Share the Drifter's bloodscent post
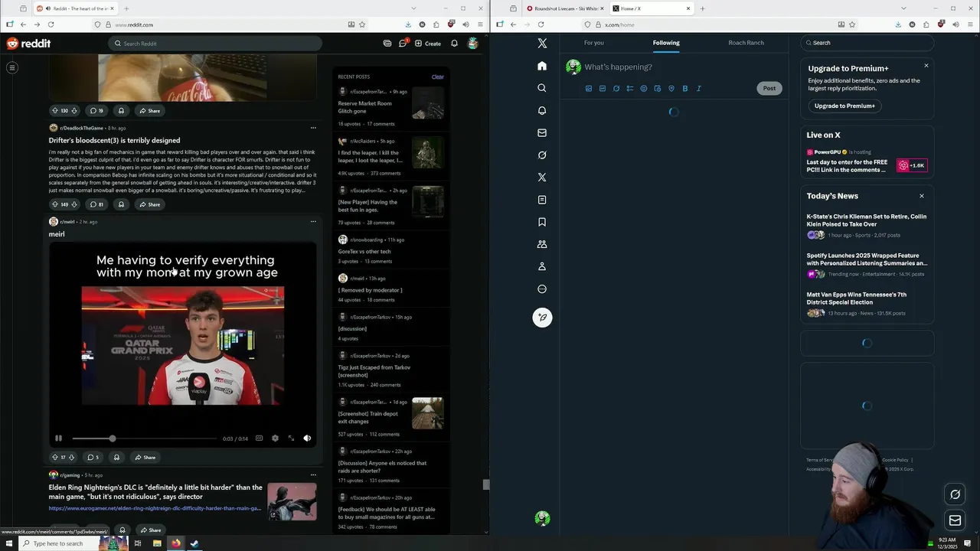The width and height of the screenshot is (980, 551). click(x=150, y=204)
